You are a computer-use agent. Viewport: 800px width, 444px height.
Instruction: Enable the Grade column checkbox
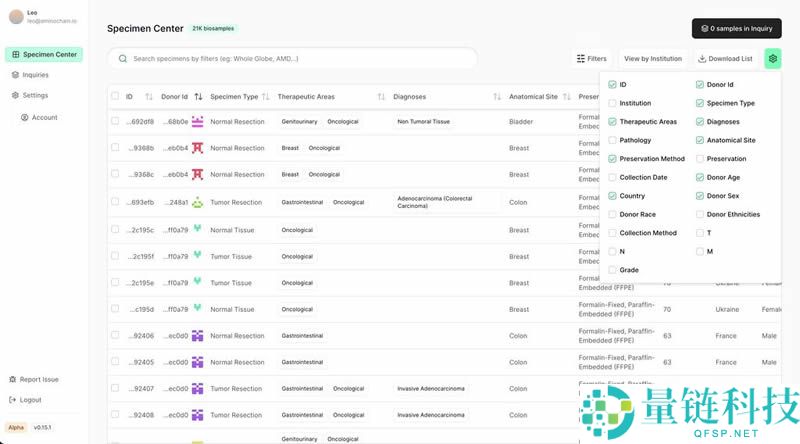[612, 270]
